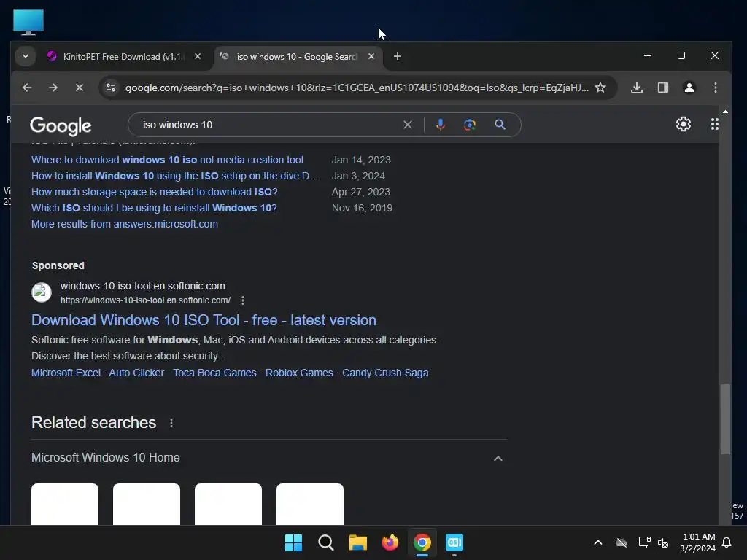Open notification bell in system tray
Screen dimensions: 747x560
[x=727, y=542]
